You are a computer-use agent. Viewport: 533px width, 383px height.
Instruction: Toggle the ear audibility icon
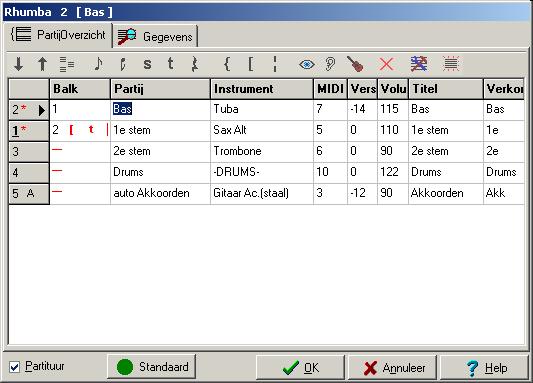[x=330, y=64]
